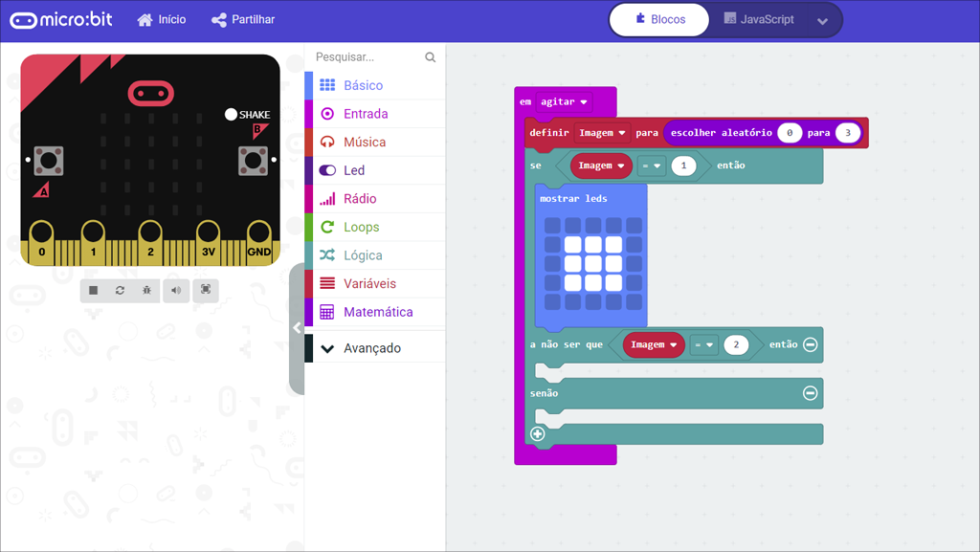
Task: Toggle center LED in mostrar leds
Action: click(593, 263)
